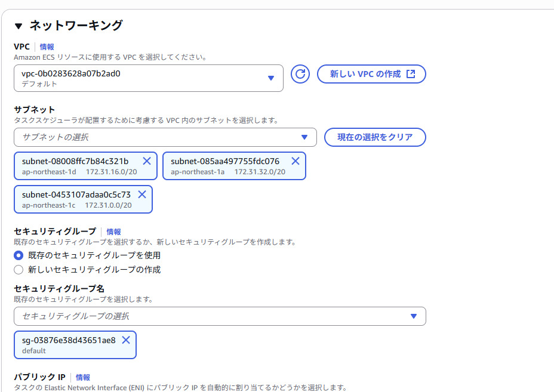
Task: Click zone text ap-northeast-1c
Action: click(49, 205)
